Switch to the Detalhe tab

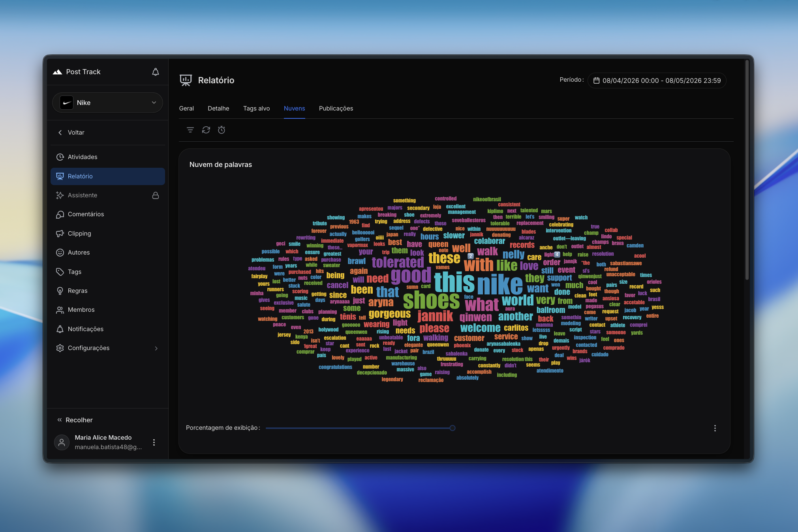(x=218, y=109)
